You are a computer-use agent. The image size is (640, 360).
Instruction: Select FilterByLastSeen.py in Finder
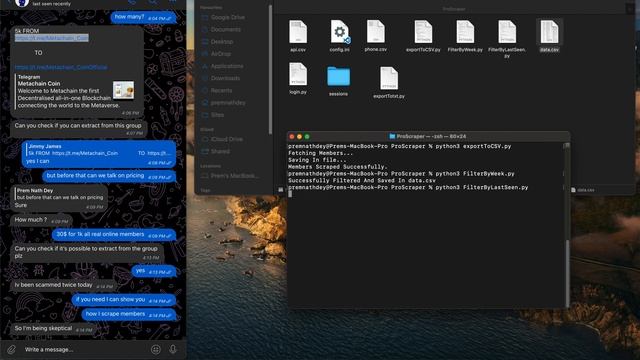click(507, 39)
